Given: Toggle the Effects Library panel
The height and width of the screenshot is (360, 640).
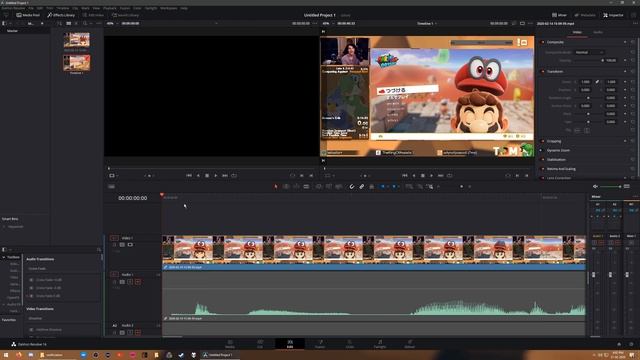Looking at the screenshot, I should point(61,15).
